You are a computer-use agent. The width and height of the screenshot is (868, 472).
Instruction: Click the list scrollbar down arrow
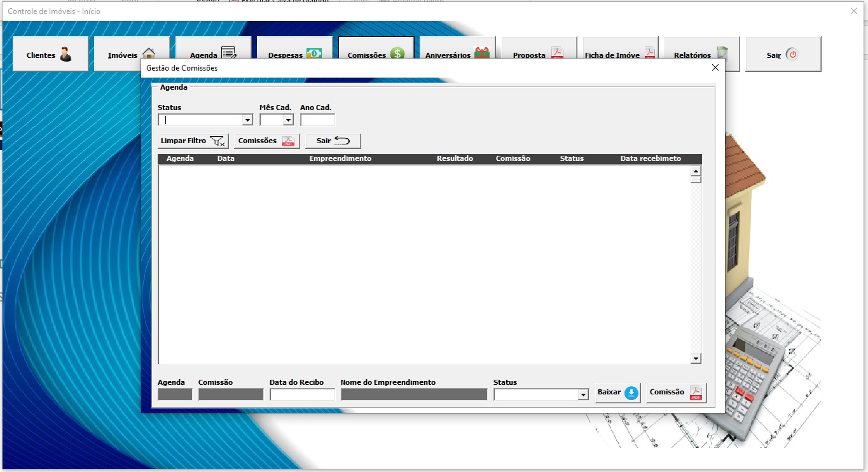[696, 359]
